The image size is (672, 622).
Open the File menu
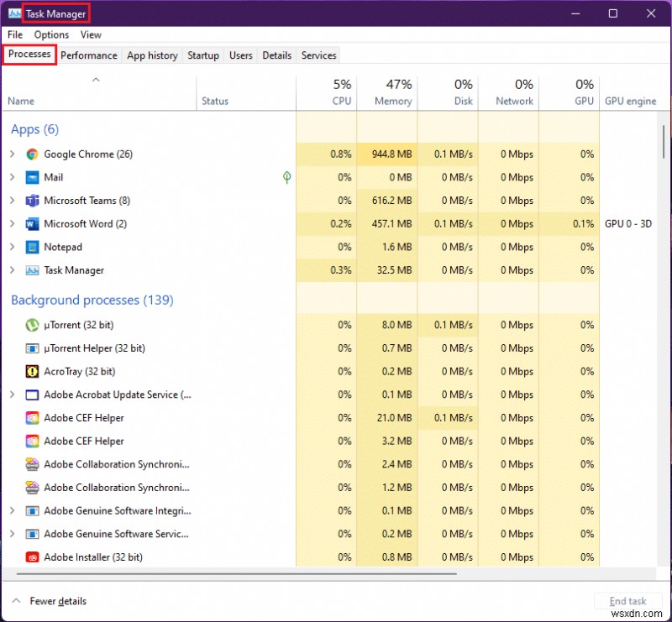point(15,34)
